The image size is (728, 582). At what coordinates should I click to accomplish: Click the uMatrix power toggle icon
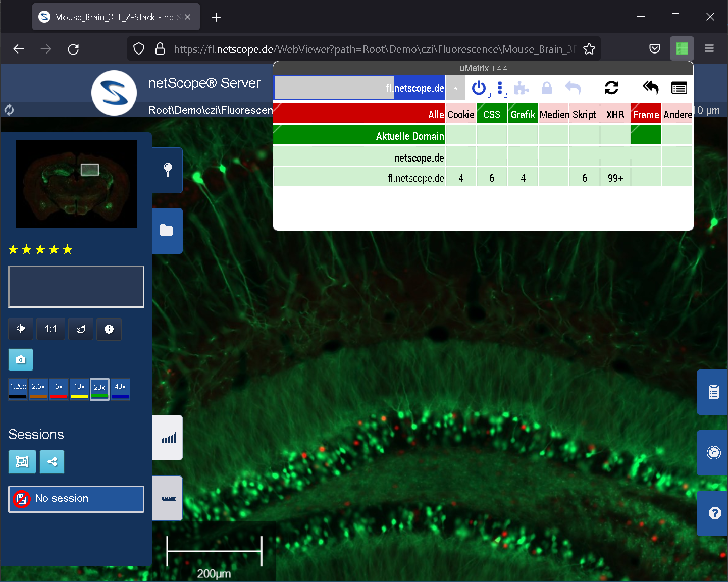pos(479,88)
